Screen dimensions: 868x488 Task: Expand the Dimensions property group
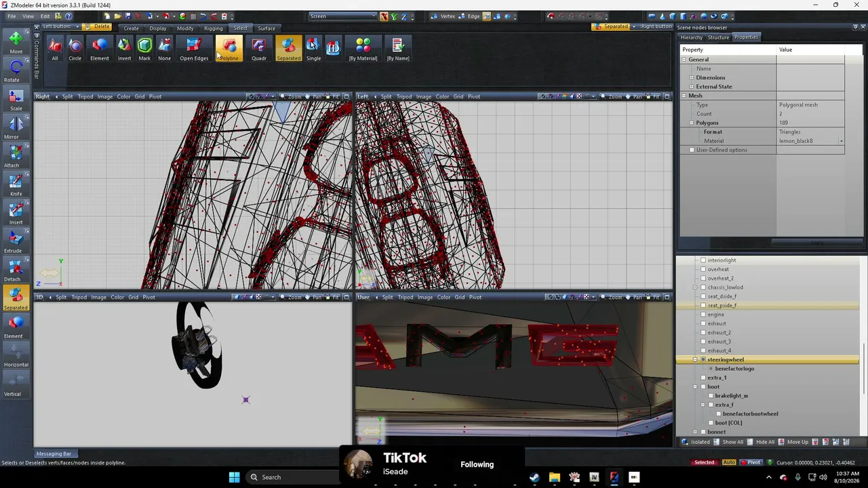pos(692,77)
